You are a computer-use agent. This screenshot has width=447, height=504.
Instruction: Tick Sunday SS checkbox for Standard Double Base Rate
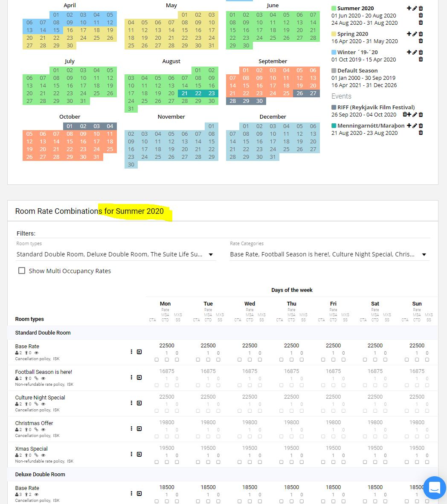427,360
